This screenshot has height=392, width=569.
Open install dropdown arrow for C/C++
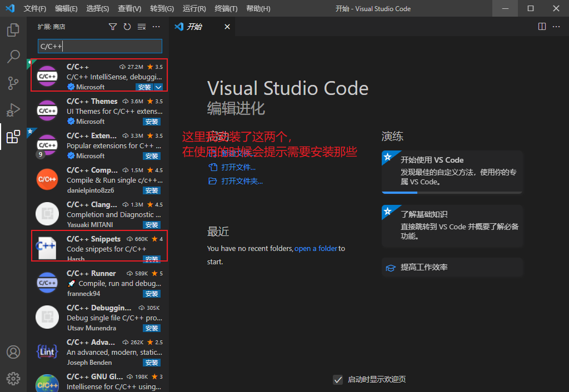tap(158, 87)
